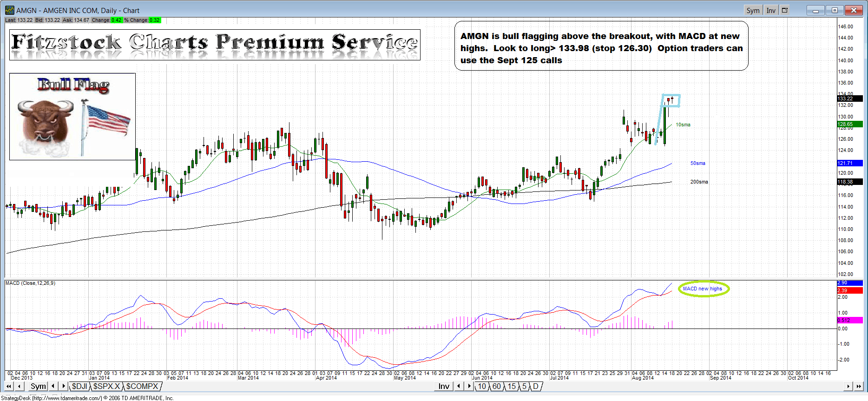Open the bottom Inv interval selector
This screenshot has height=401, width=868.
444,386
